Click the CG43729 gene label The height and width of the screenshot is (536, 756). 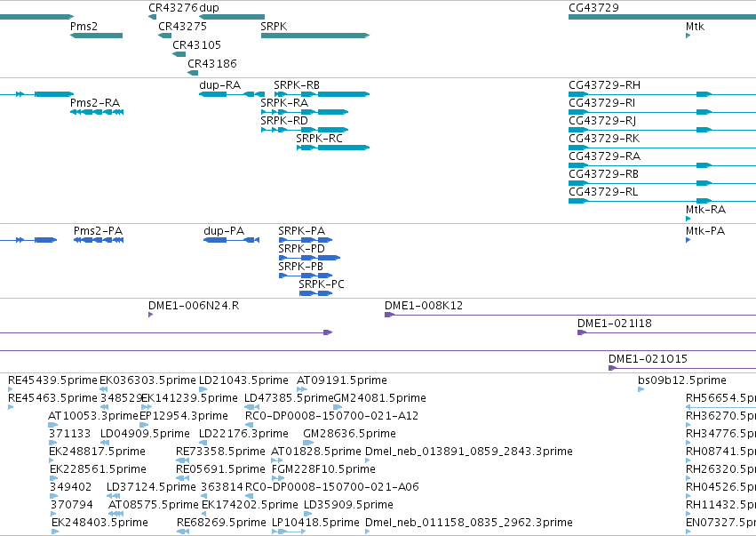pyautogui.click(x=593, y=8)
